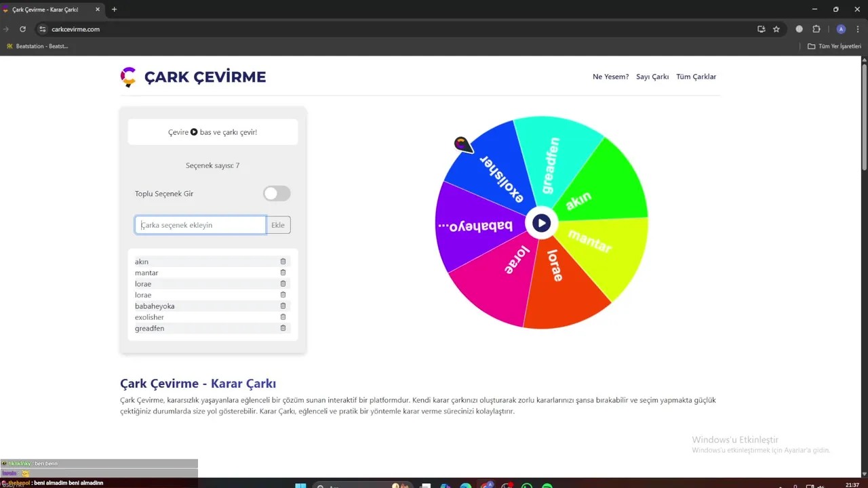Image resolution: width=868 pixels, height=488 pixels.
Task: Open the Chrome profile avatar
Action: (841, 29)
